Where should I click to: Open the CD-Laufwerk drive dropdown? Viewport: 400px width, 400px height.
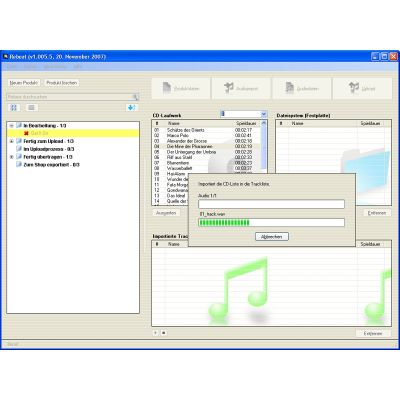pos(264,114)
